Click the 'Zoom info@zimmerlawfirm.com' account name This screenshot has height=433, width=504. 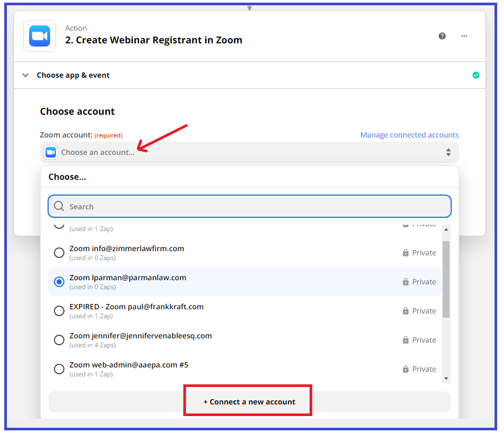pyautogui.click(x=127, y=248)
